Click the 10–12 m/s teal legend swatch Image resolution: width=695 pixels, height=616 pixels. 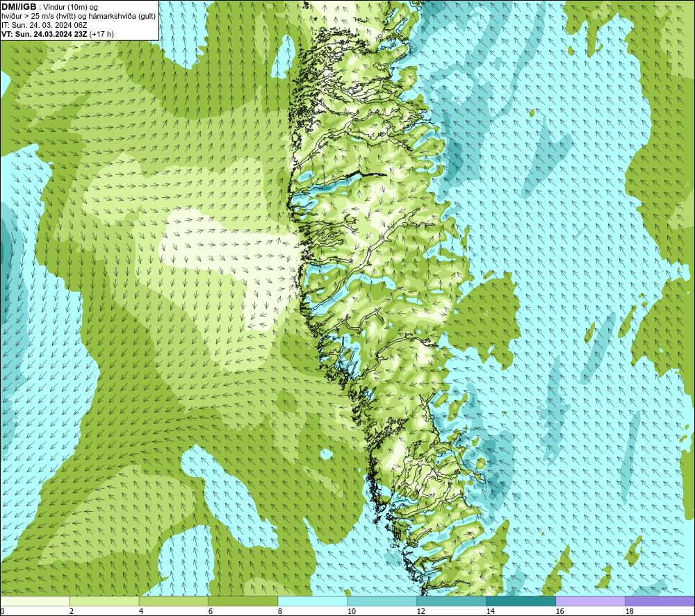pos(382,601)
